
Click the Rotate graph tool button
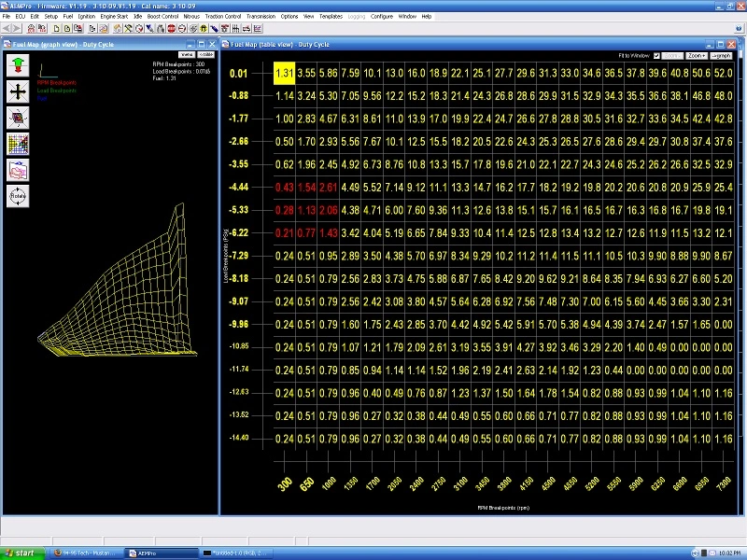[x=18, y=196]
